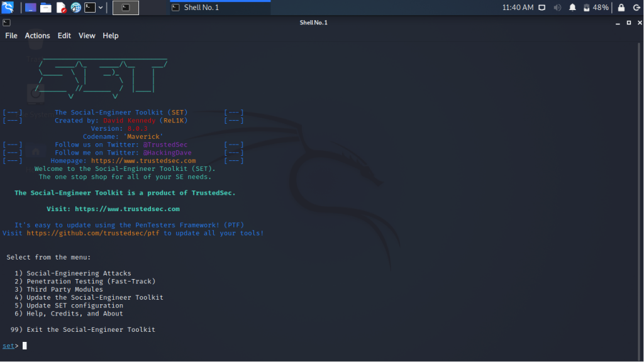Click option 5 Update SET configuration

[69, 306]
